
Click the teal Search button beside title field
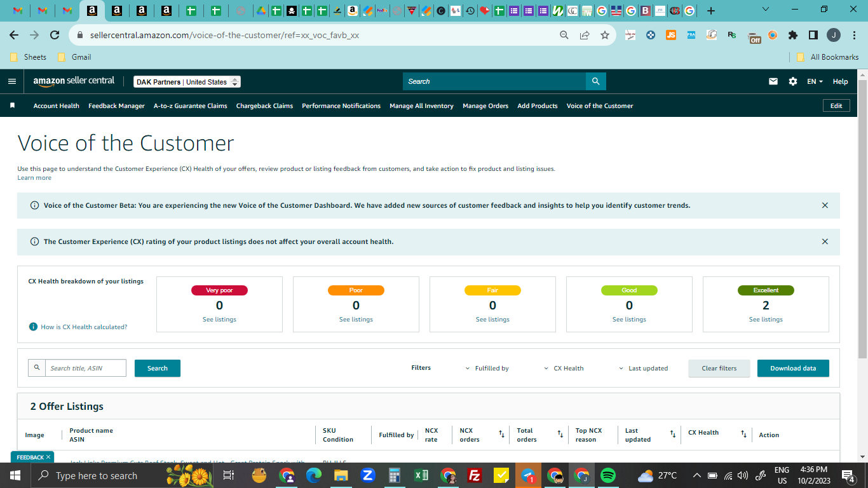point(158,368)
